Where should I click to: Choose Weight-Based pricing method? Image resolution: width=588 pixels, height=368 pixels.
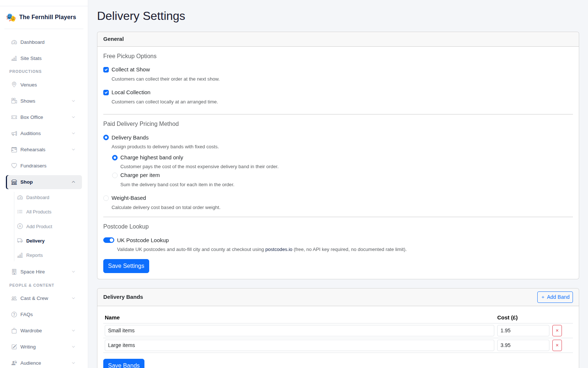pos(106,198)
